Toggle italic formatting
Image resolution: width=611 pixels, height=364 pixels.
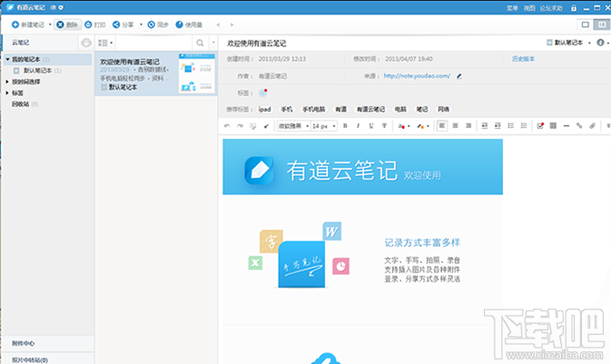358,126
